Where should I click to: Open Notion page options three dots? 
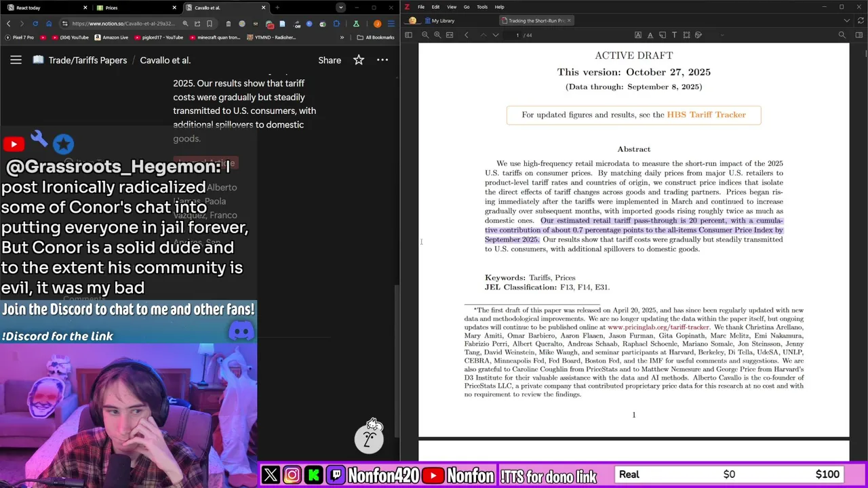382,60
